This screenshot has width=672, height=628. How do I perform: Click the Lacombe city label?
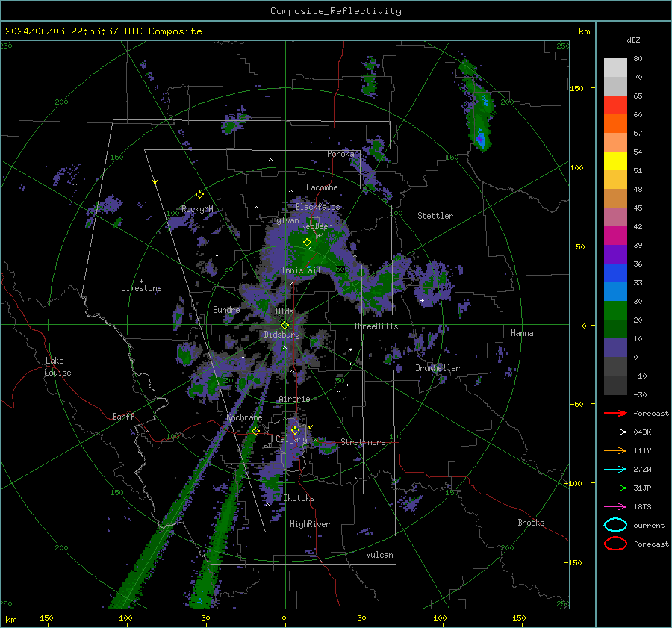pos(322,187)
